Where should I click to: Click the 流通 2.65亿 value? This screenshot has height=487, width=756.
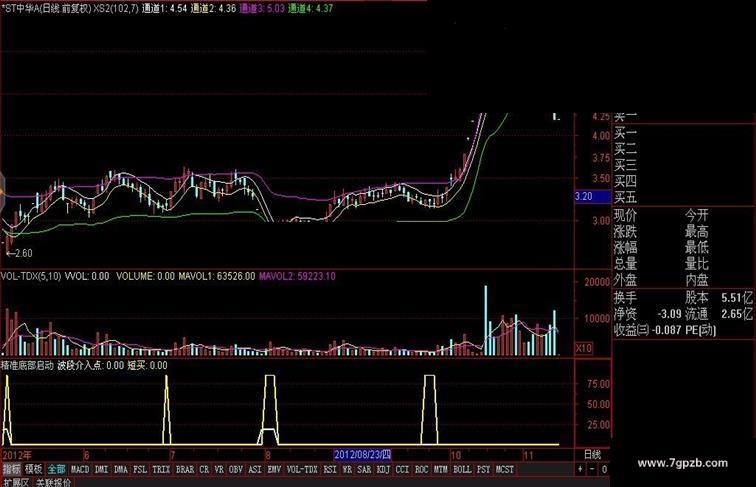click(719, 314)
